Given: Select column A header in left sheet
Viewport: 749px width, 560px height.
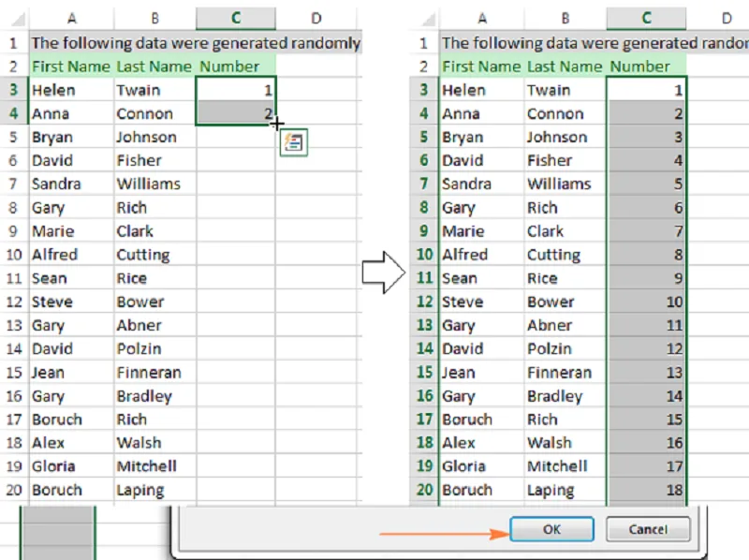Looking at the screenshot, I should [72, 18].
